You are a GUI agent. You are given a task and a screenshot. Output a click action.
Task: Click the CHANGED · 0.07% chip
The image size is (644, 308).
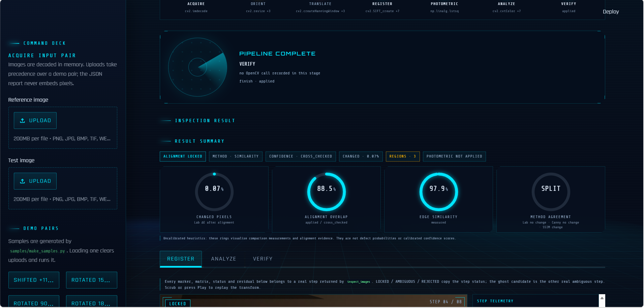(x=361, y=157)
